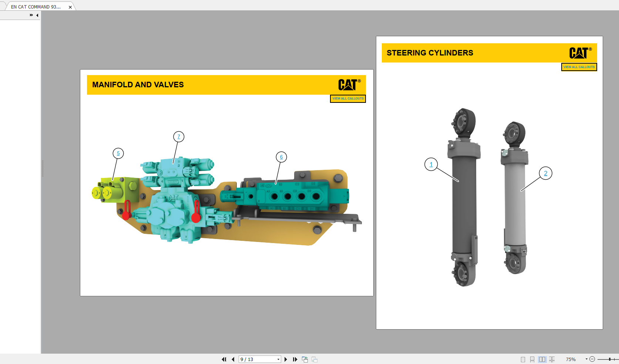
Task: Select the EN CAT COMMAND document tab
Action: coord(35,6)
